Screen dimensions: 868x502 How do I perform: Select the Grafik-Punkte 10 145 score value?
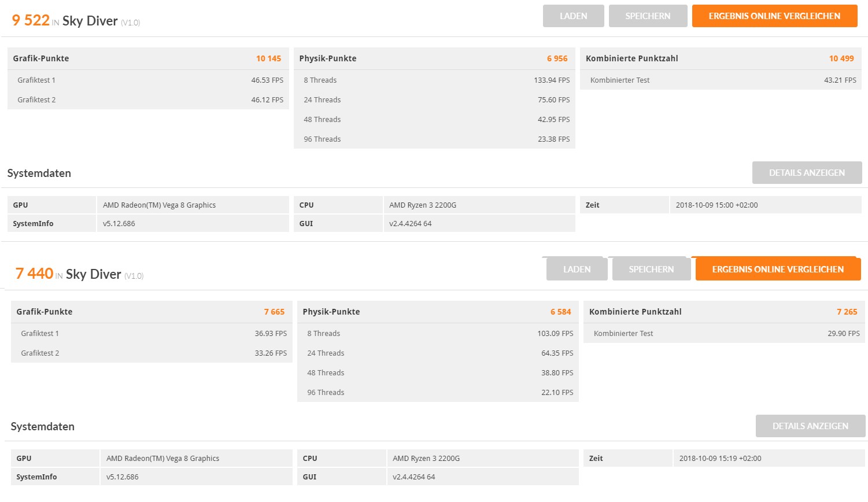tap(268, 58)
